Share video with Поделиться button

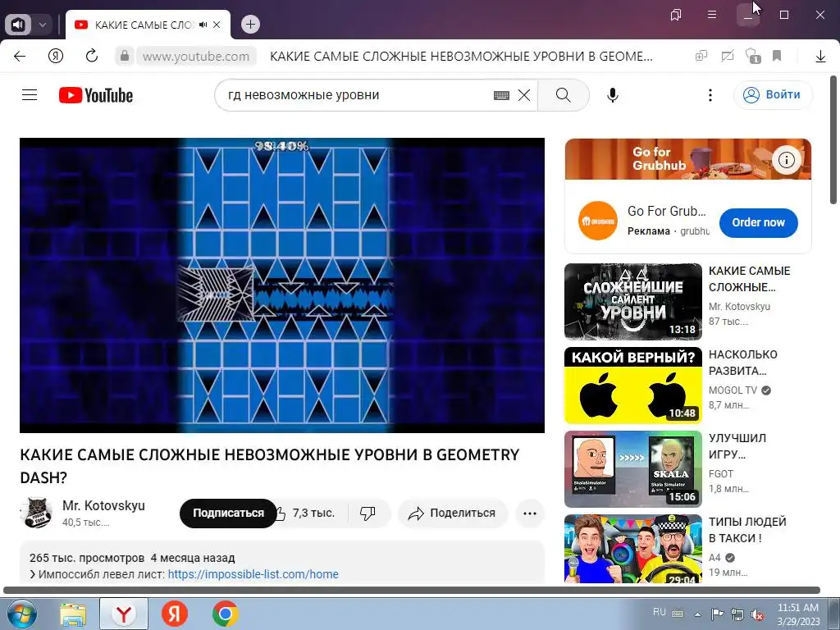(x=452, y=513)
